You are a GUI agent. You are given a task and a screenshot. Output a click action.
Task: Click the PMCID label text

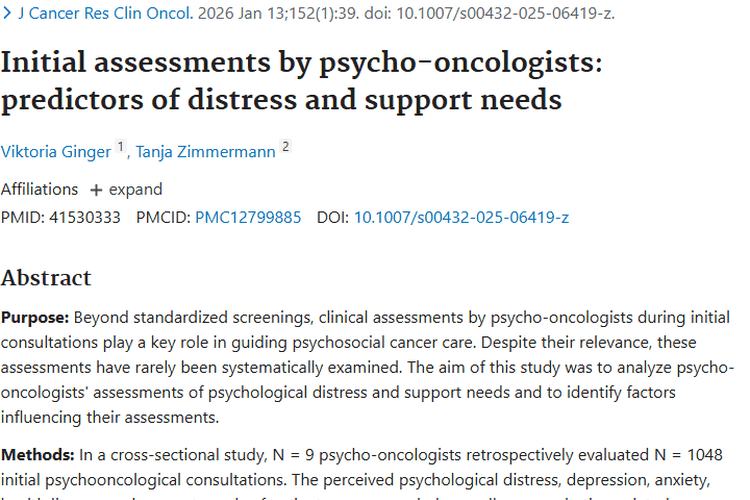(x=163, y=217)
